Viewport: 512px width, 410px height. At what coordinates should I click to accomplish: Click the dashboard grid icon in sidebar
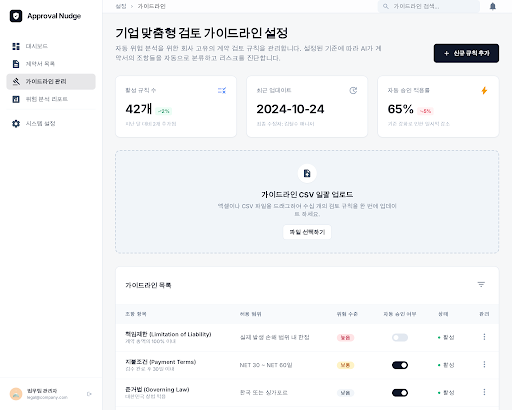16,46
